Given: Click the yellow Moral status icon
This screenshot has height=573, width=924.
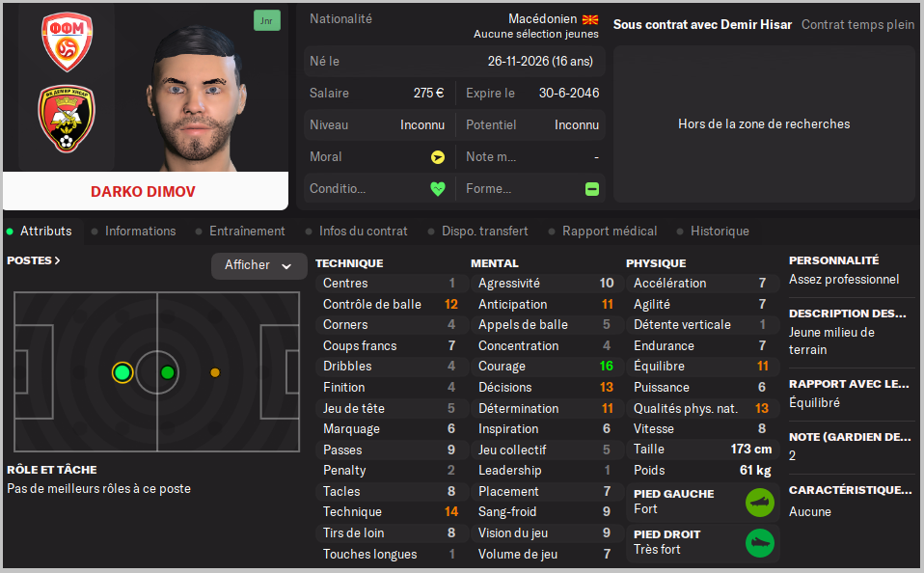Looking at the screenshot, I should (x=438, y=157).
